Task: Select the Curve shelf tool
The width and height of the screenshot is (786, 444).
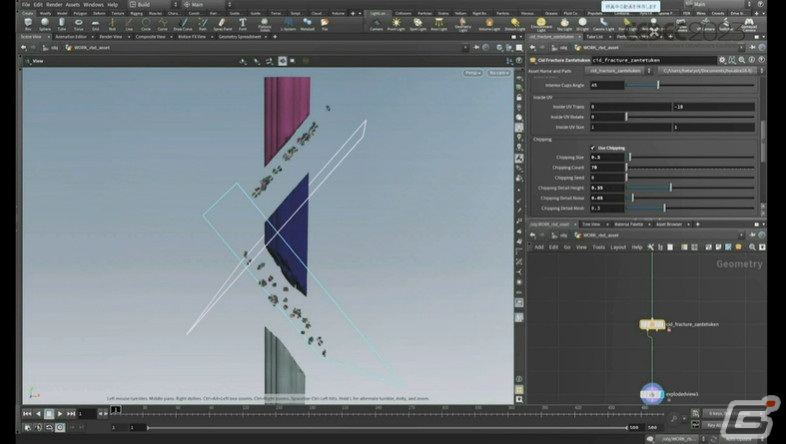Action: point(162,24)
